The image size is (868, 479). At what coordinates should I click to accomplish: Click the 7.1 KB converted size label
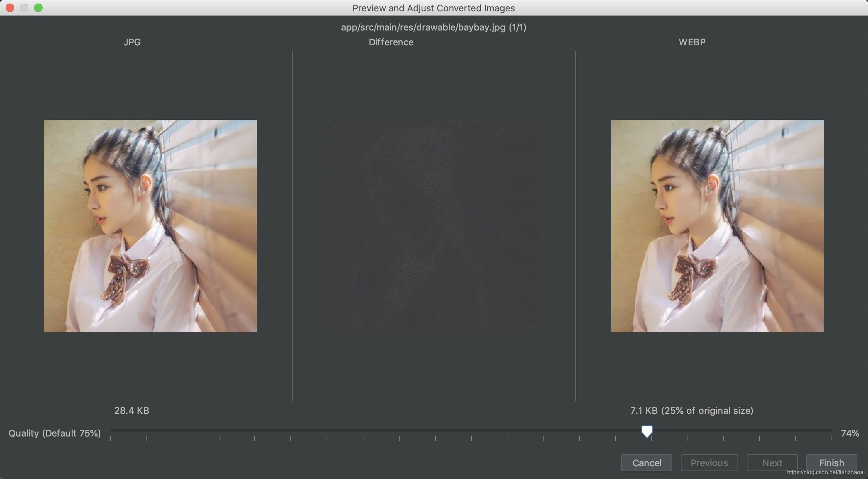coord(691,410)
